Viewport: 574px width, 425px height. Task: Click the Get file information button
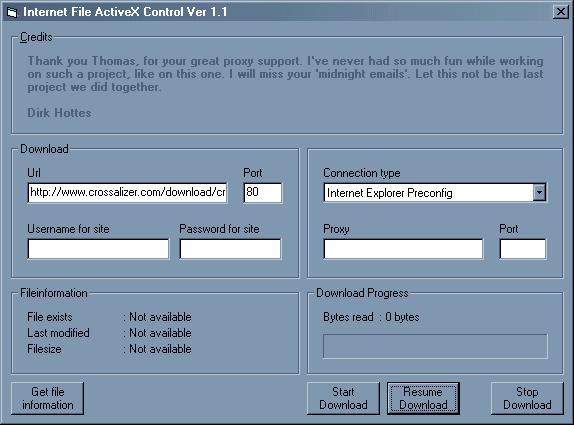[x=48, y=398]
